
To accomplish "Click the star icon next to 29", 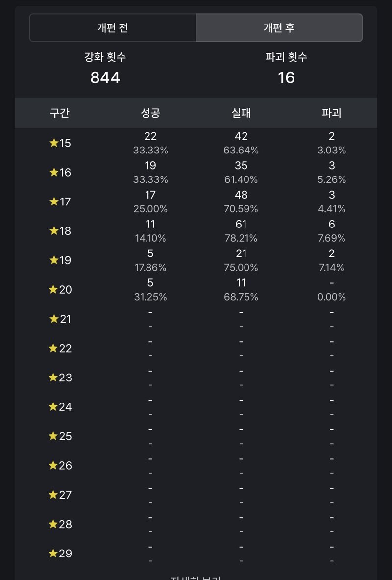I will coord(53,554).
